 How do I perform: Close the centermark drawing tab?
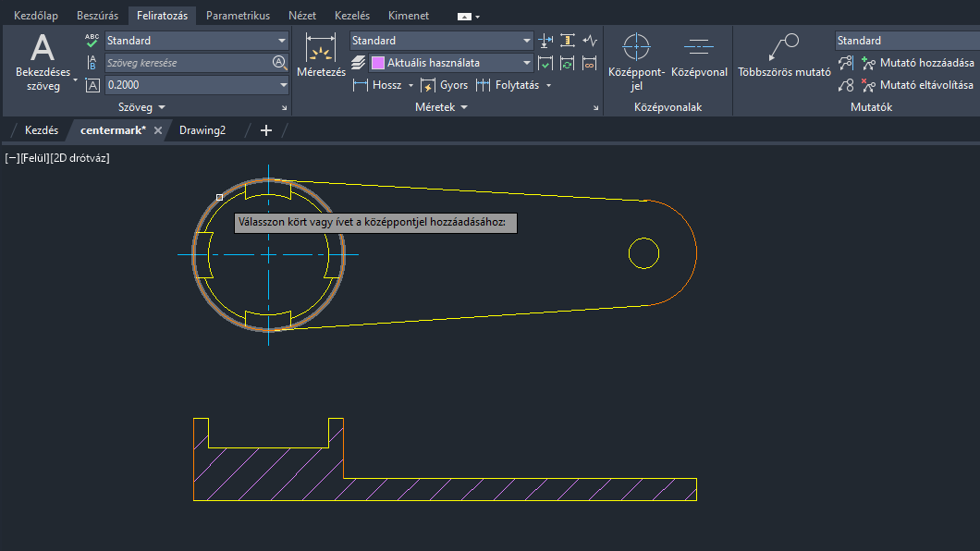click(x=158, y=130)
